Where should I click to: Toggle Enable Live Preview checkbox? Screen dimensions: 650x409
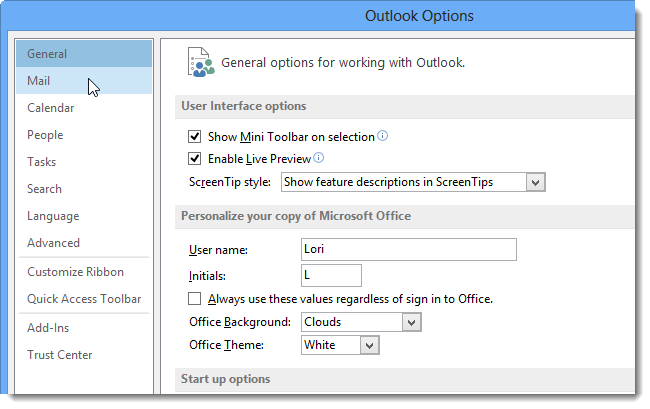pyautogui.click(x=194, y=158)
